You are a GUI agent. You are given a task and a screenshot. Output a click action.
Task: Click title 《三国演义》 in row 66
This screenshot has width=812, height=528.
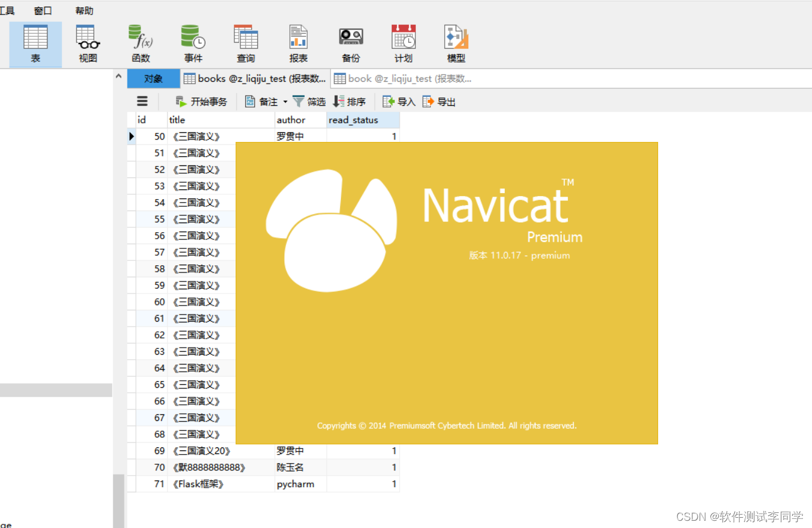[x=201, y=401]
